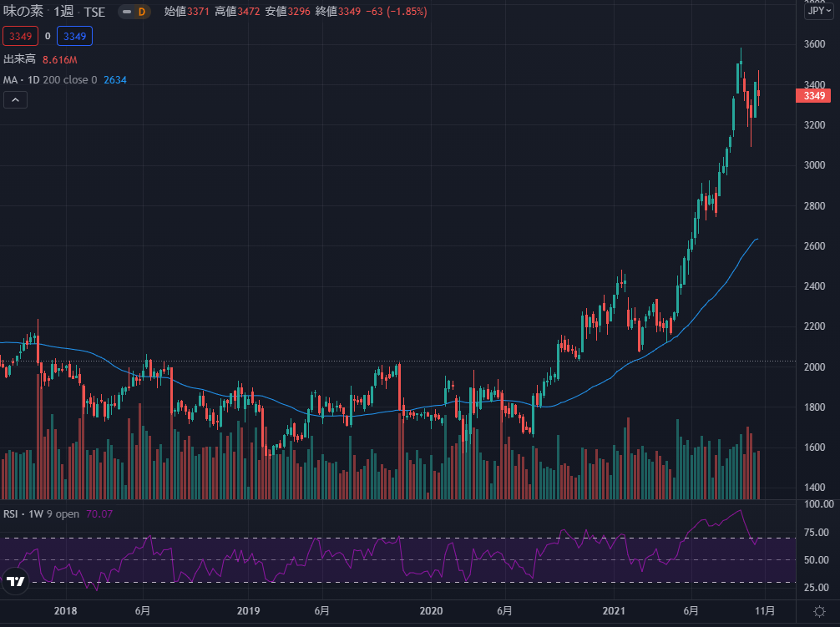Click the spread value 0 between price buttons
Screen dimensions: 840x627
coord(48,37)
